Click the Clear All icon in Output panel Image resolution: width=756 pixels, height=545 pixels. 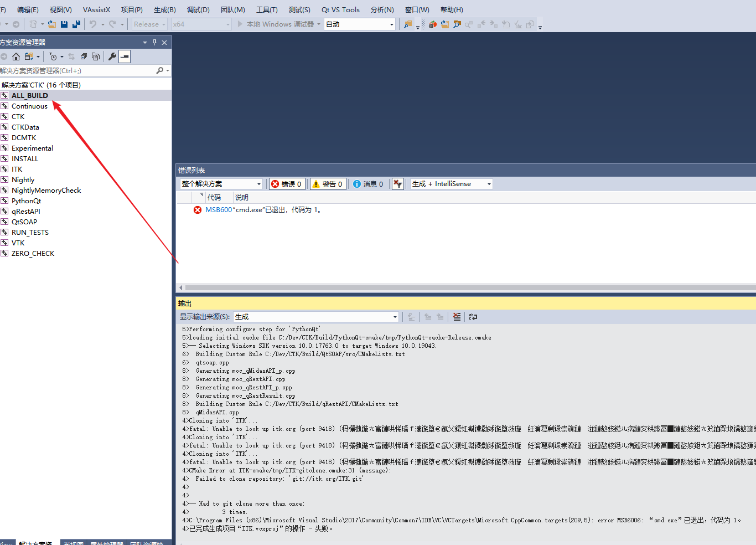[x=457, y=317]
